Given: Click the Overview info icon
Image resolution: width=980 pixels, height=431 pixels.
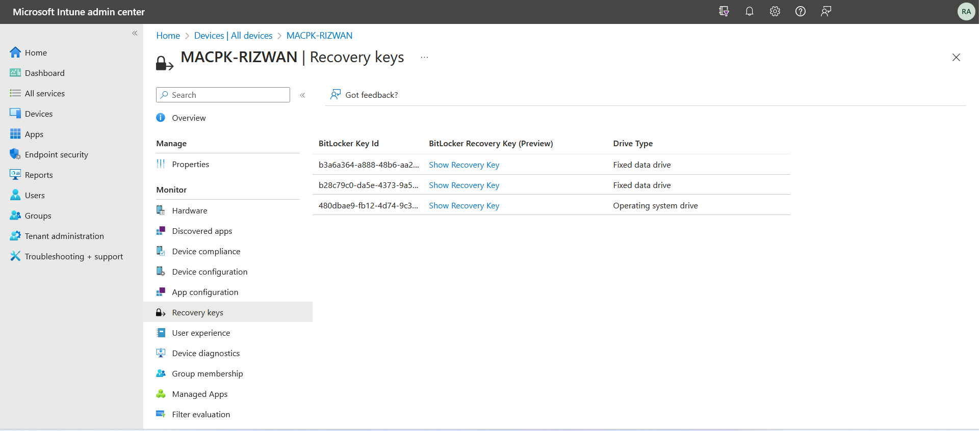Looking at the screenshot, I should tap(161, 118).
